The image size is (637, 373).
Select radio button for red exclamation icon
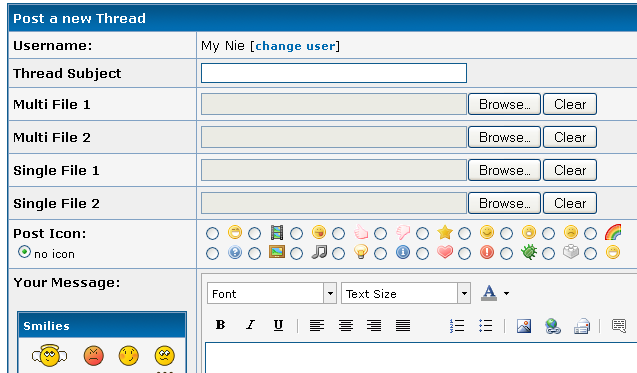tap(464, 254)
